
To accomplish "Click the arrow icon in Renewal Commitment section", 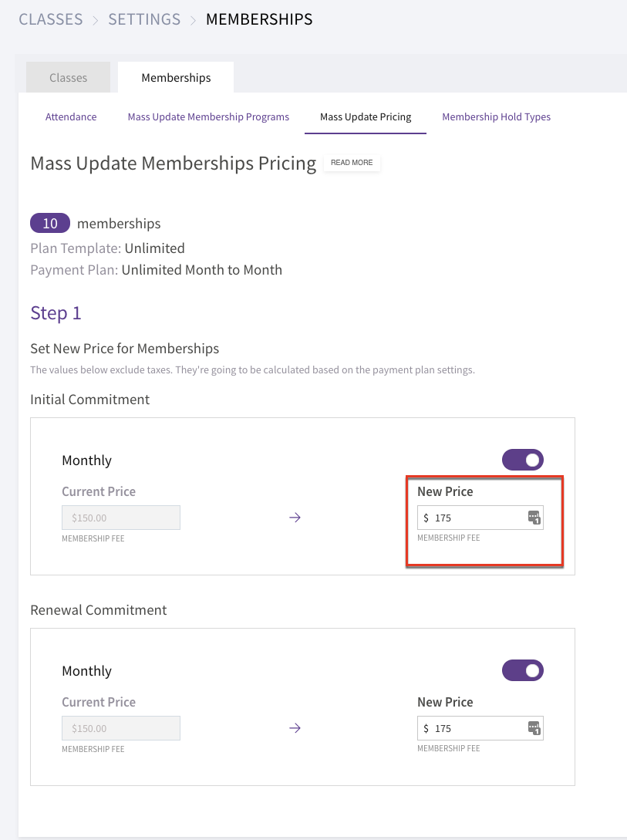I will click(295, 728).
